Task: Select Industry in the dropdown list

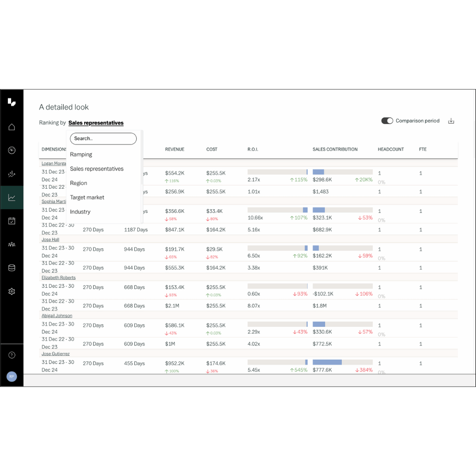Action: coord(80,212)
